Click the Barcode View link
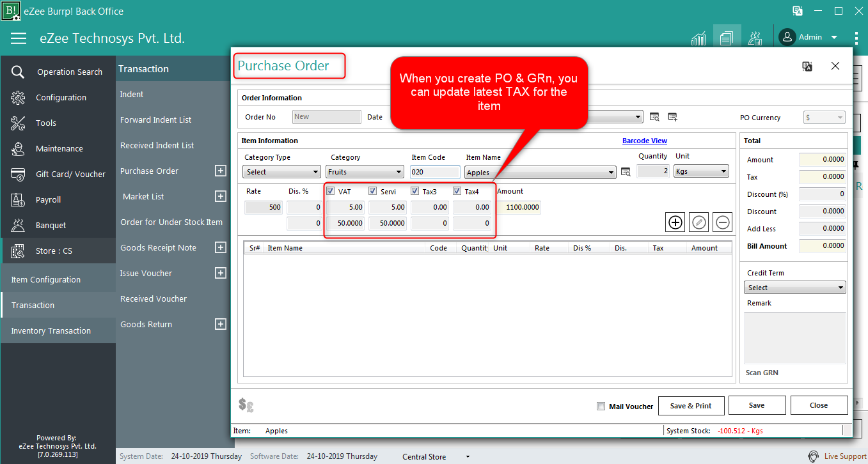Image resolution: width=868 pixels, height=464 pixels. pos(645,141)
